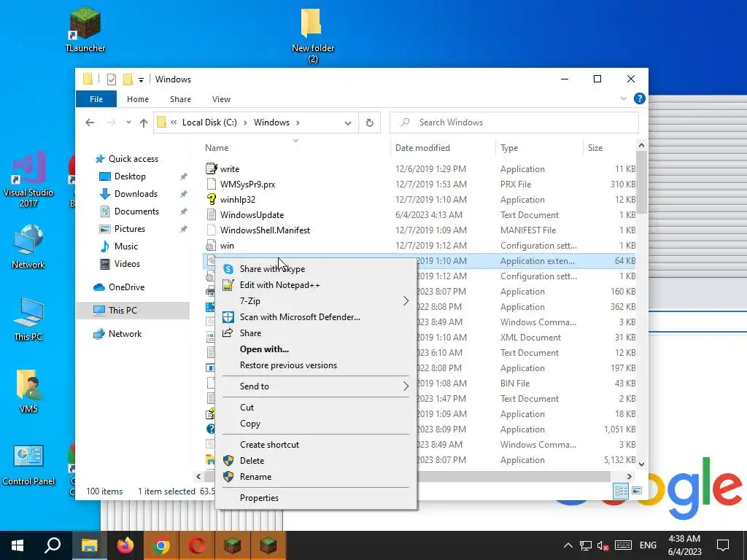This screenshot has height=560, width=747.
Task: Select OneDrive in navigation pane
Action: [x=126, y=287]
